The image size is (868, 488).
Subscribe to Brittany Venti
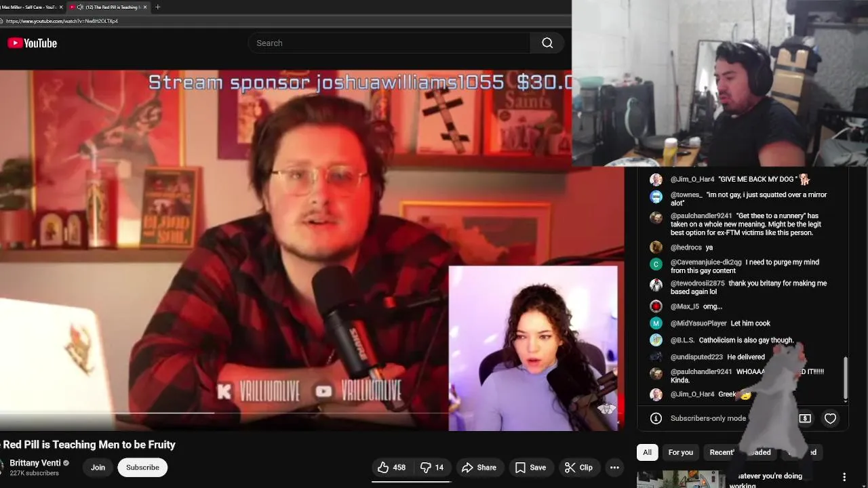(142, 468)
